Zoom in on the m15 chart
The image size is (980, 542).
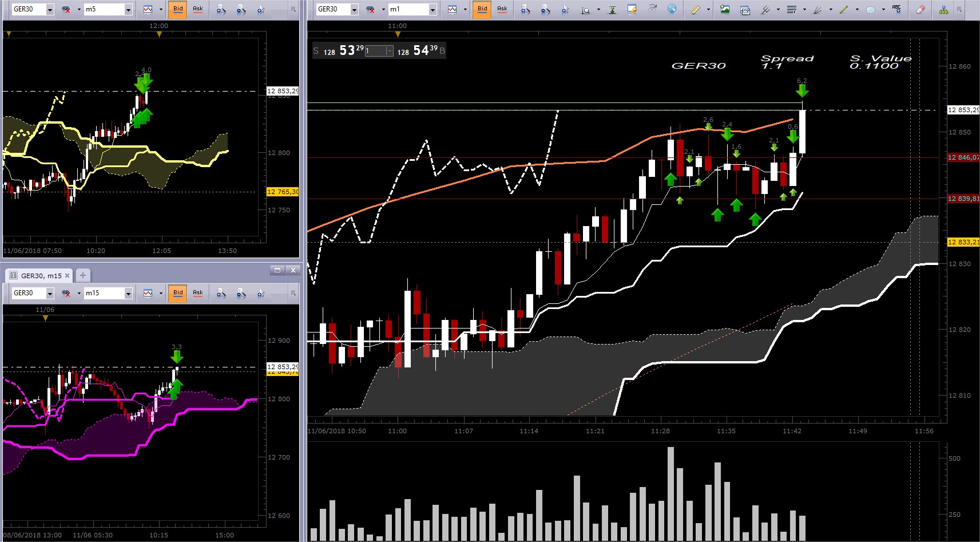pos(221,293)
